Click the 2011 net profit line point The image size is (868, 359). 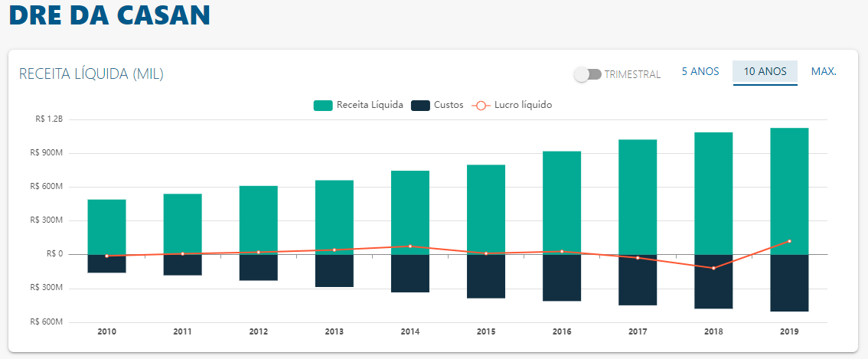(183, 253)
